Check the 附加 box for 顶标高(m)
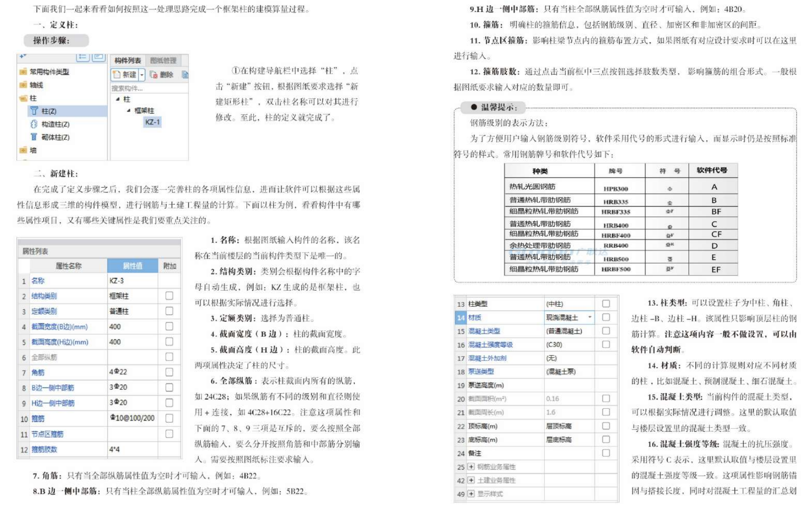The height and width of the screenshot is (510, 812). point(606,426)
